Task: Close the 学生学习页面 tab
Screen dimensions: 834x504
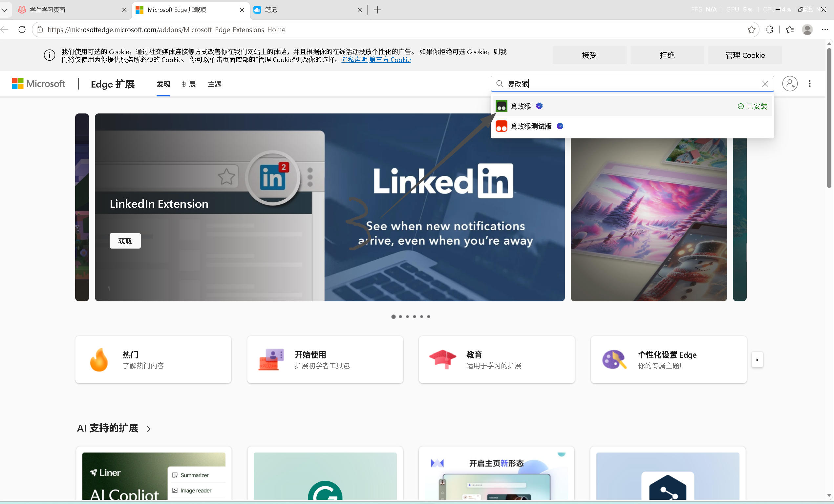Action: pos(124,10)
